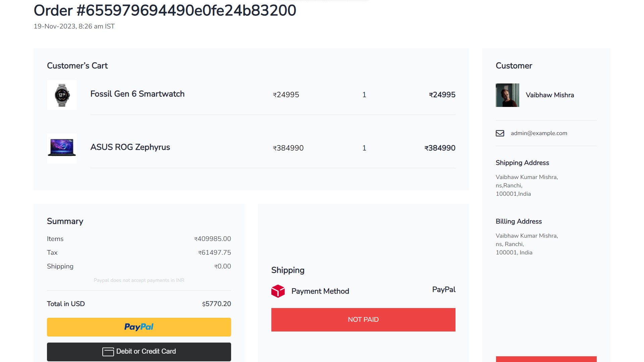Screen dimensions: 644x362
Task: Click the Paypal INR payments notice
Action: [x=139, y=280]
